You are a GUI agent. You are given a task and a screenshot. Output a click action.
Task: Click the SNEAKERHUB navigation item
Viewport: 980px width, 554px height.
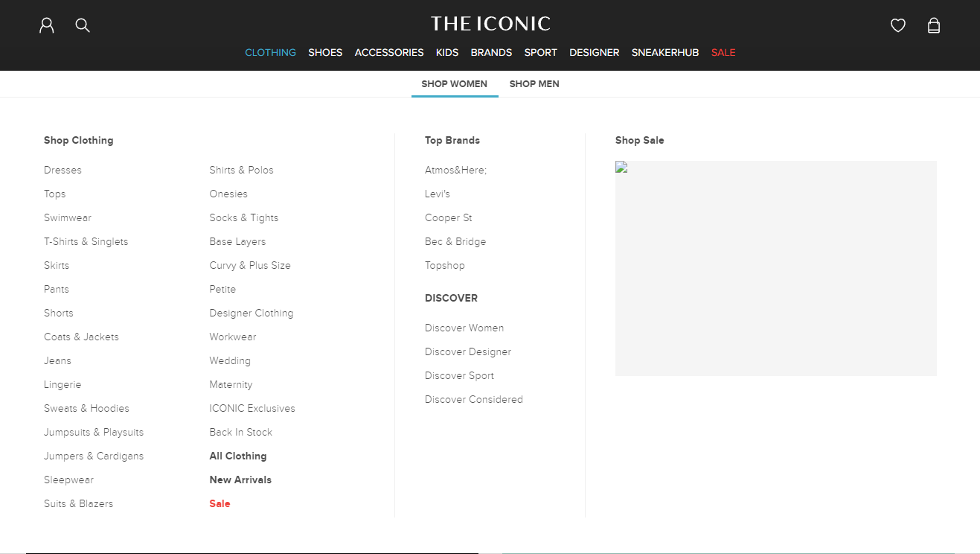[664, 52]
